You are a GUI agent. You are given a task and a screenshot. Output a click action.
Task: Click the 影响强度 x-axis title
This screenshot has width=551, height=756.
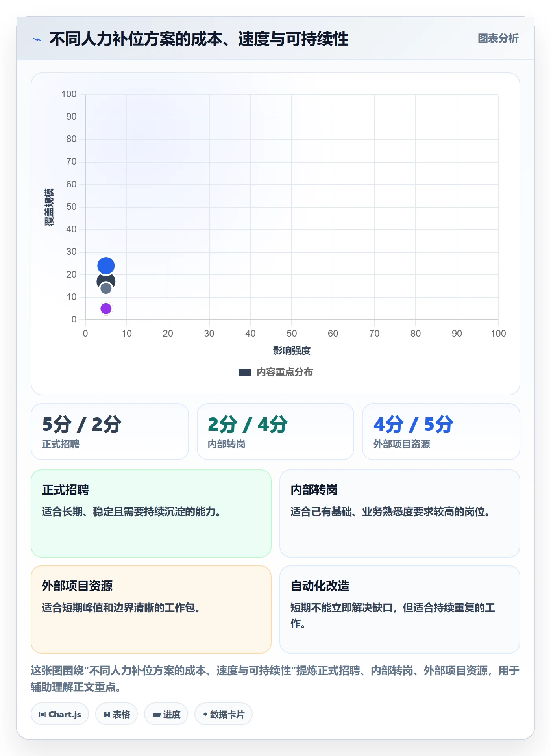pos(292,350)
